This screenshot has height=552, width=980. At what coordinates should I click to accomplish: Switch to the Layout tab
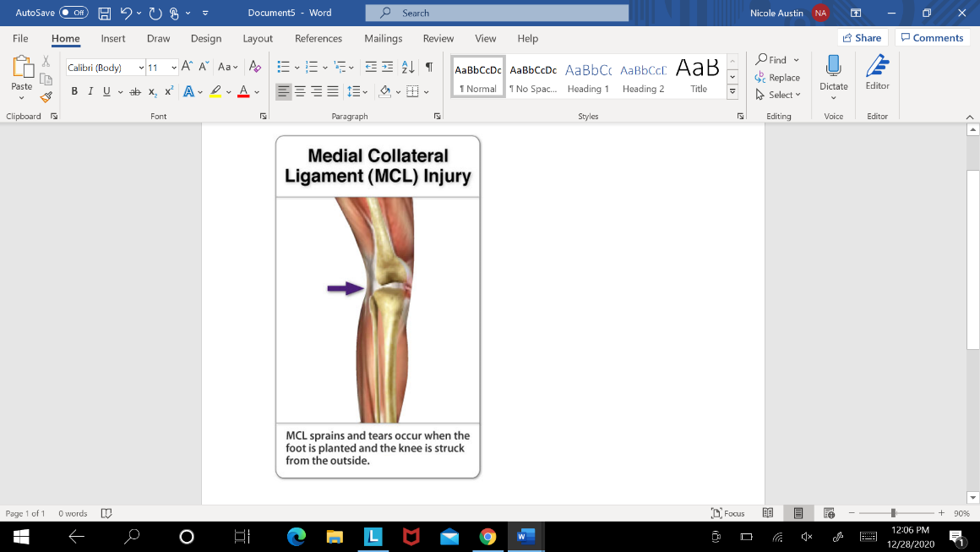(x=258, y=38)
